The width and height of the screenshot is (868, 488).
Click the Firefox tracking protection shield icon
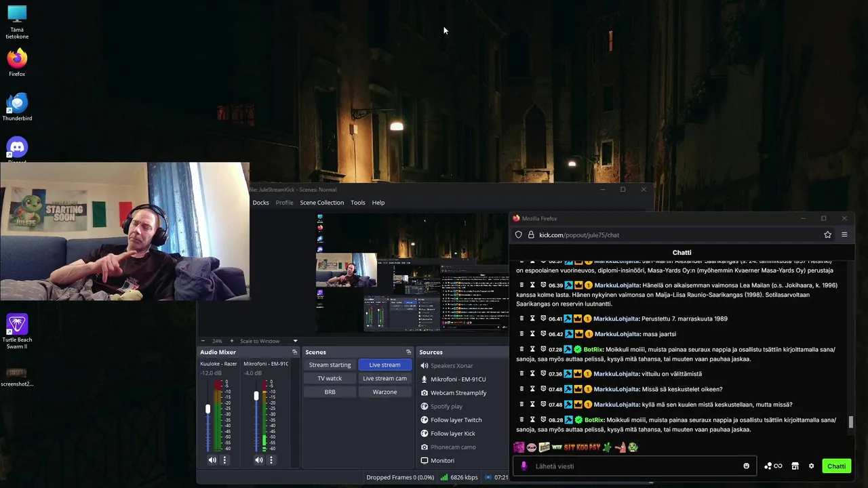tap(519, 235)
